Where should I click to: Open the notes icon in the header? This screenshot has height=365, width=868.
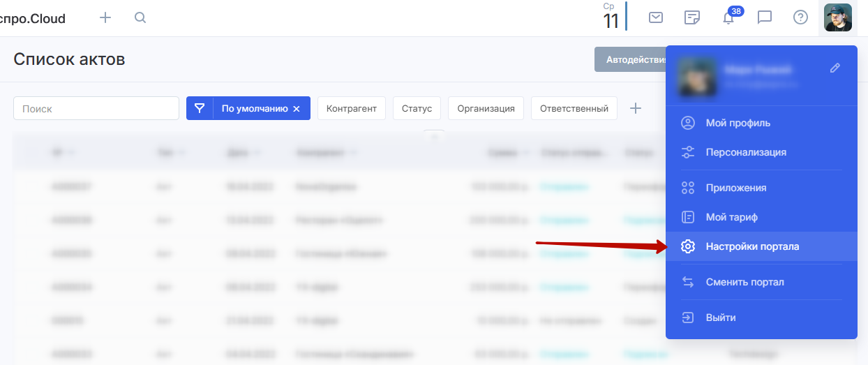[692, 18]
